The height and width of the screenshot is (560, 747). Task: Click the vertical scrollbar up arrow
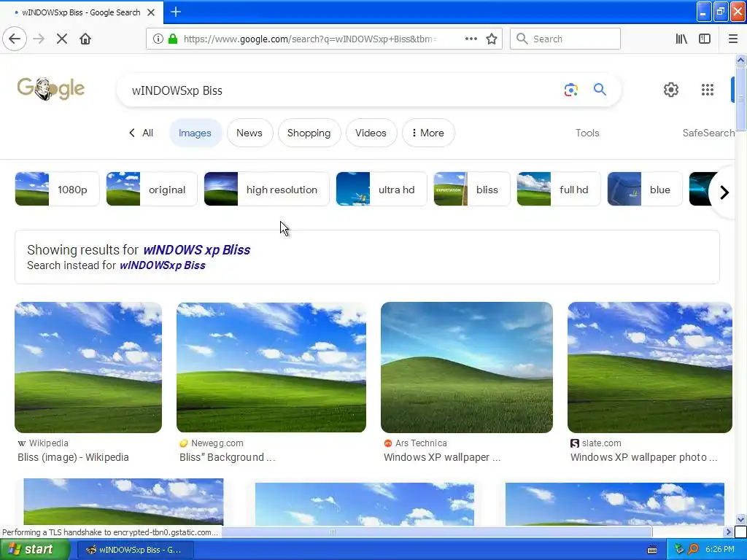point(740,60)
